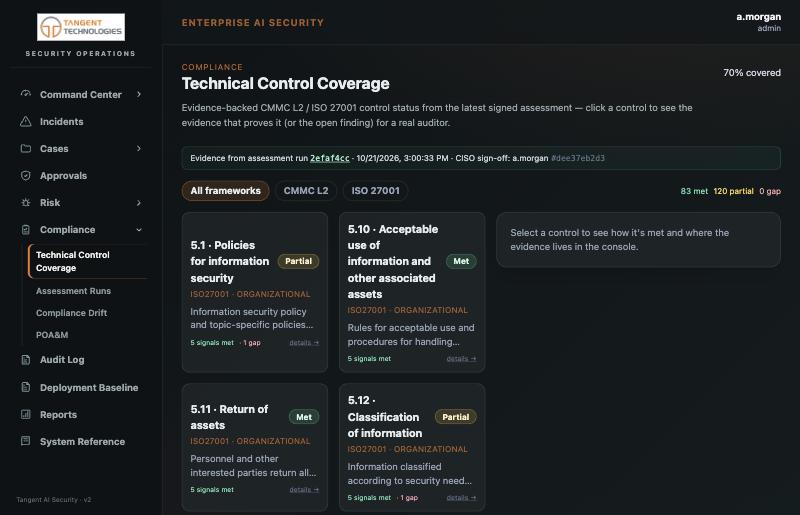The width and height of the screenshot is (800, 515).
Task: Expand the Command Center chevron
Action: [x=139, y=94]
